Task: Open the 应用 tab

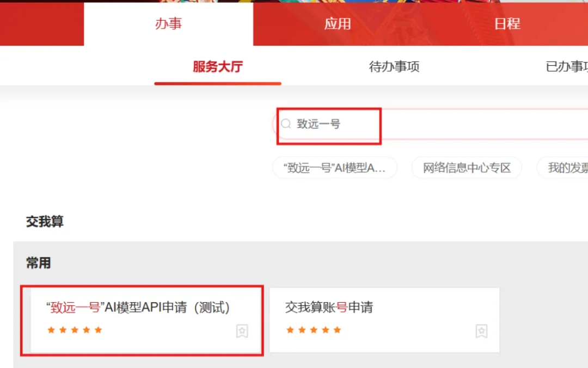Action: (x=338, y=24)
